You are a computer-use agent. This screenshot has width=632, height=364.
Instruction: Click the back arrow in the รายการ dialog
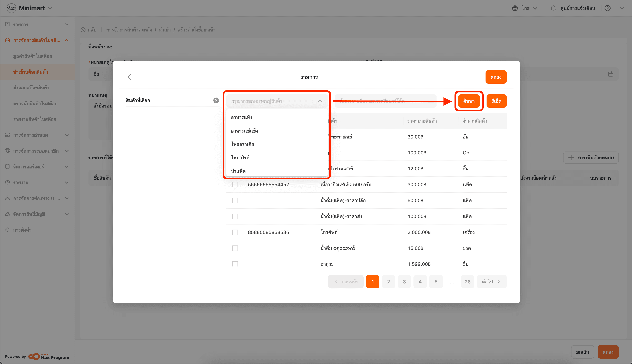[129, 77]
